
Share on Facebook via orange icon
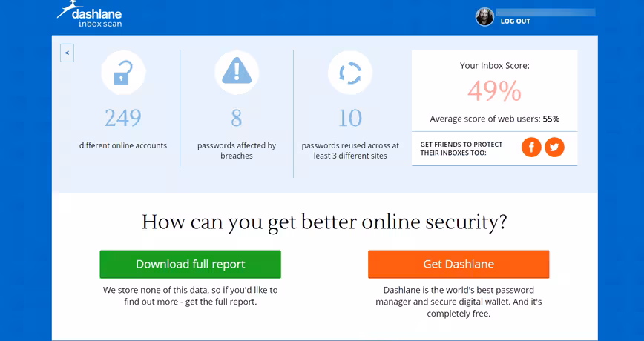tap(531, 147)
